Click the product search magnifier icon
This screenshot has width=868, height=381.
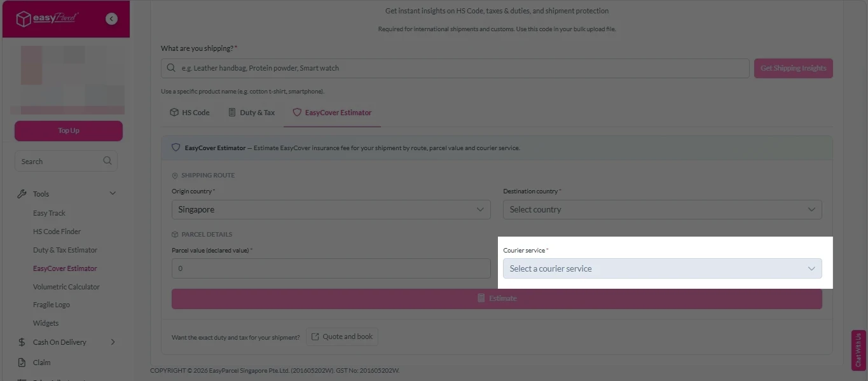coord(170,68)
